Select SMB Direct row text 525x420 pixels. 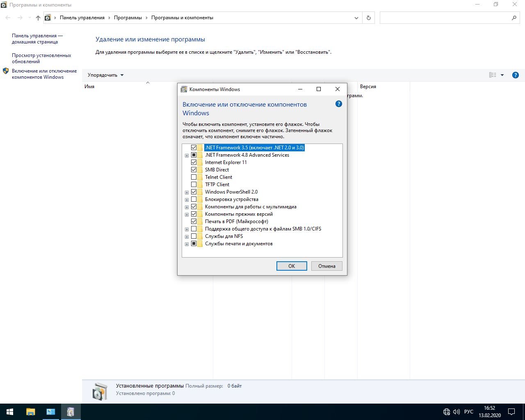coord(217,170)
